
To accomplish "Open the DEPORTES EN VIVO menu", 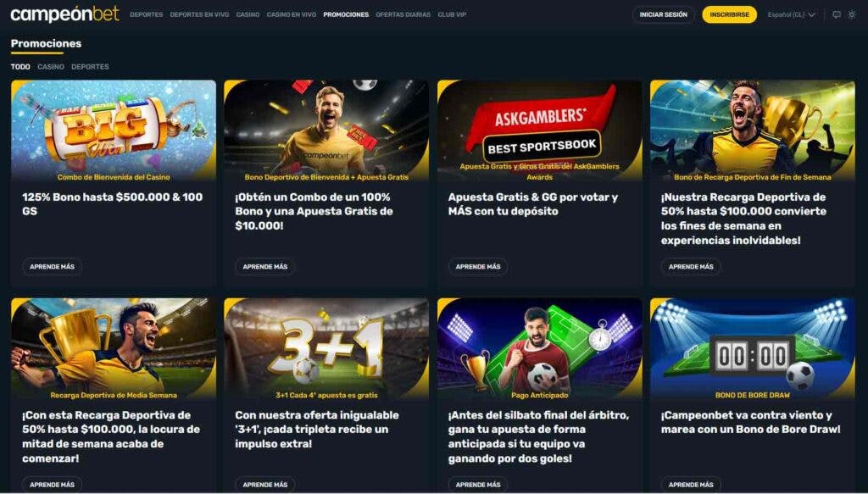I will 199,15.
